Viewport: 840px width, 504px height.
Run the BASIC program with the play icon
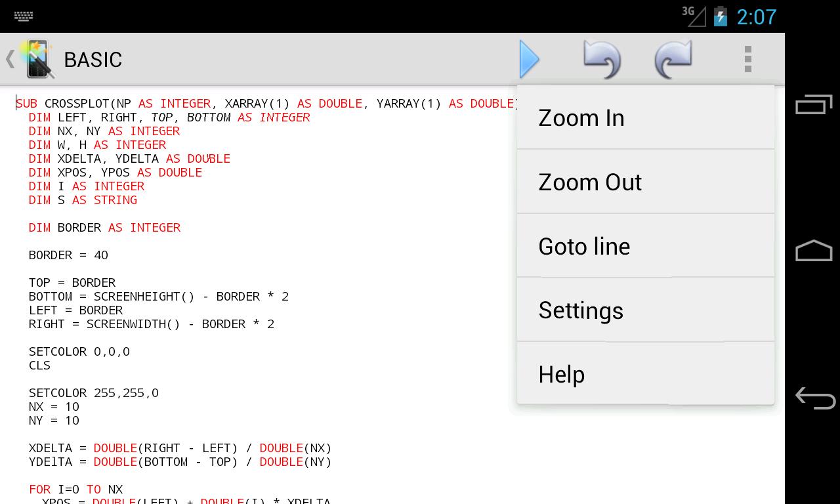click(530, 59)
